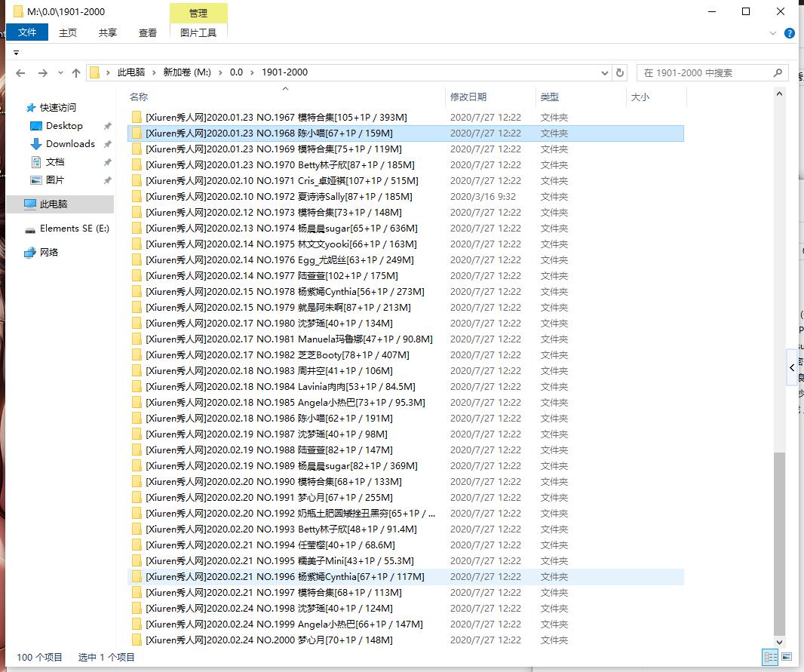The image size is (804, 672).
Task: Click the 2020/3/16 9:32 date cell
Action: point(483,197)
